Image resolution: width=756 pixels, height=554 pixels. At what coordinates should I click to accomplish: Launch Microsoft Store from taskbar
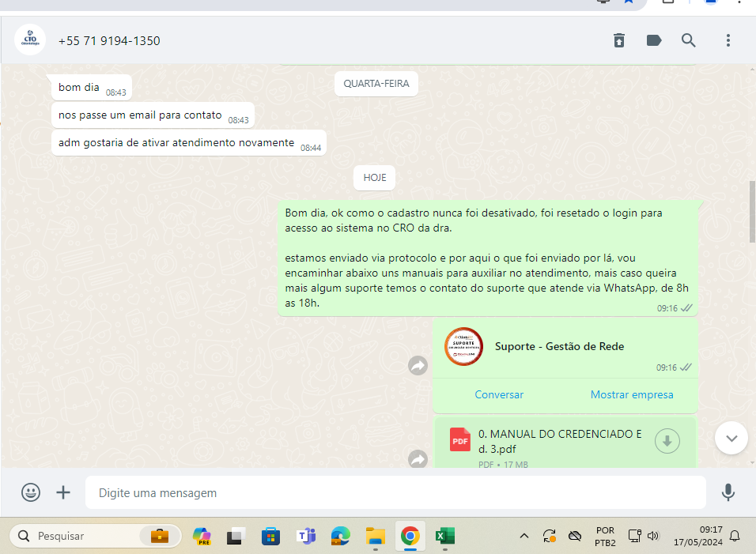point(271,536)
